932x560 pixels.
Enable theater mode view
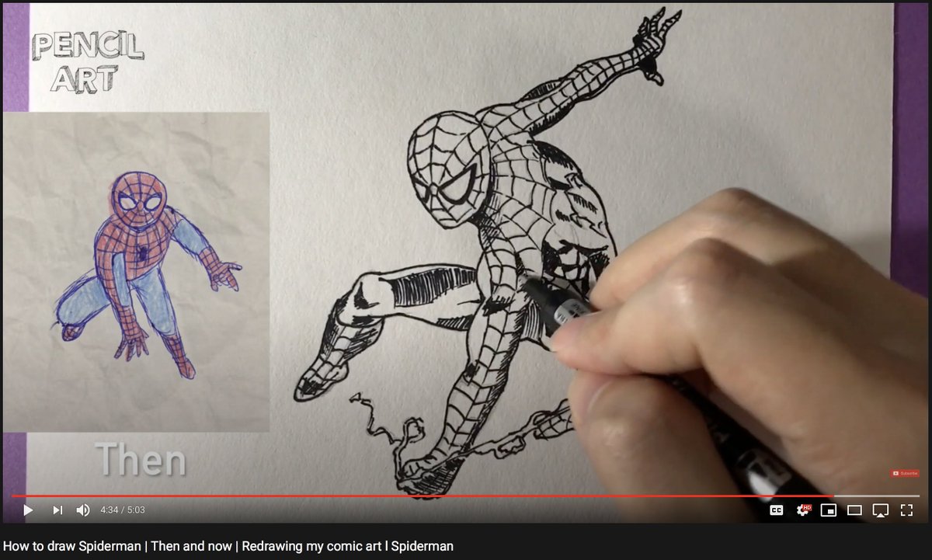pyautogui.click(x=854, y=510)
